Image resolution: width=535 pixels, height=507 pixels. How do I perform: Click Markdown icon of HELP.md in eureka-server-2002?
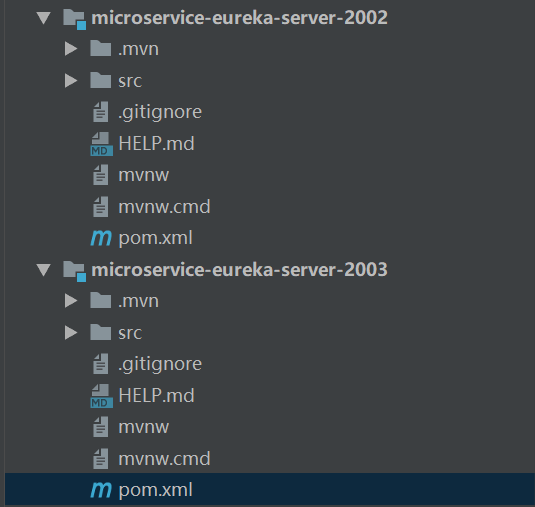point(101,144)
